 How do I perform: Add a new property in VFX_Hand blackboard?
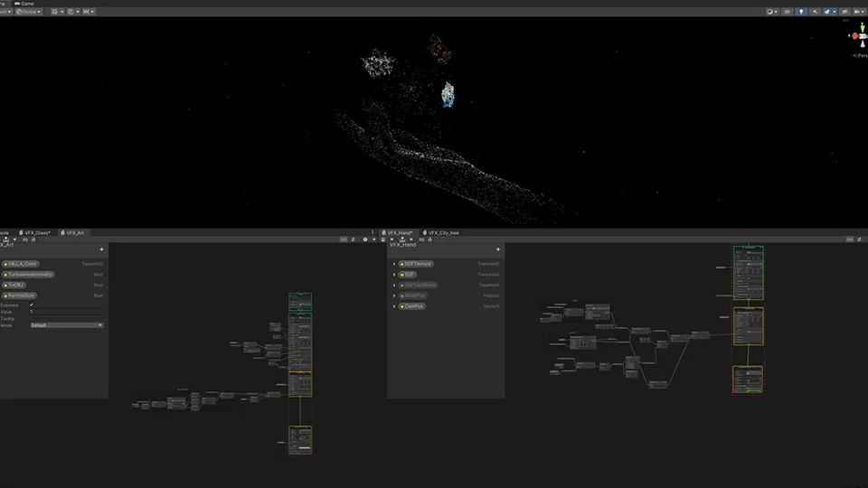point(498,249)
